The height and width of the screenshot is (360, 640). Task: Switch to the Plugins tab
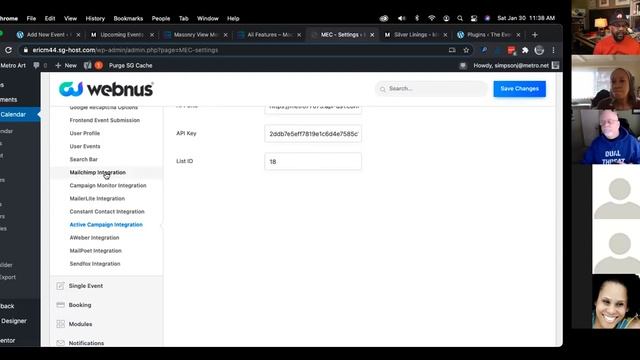coord(489,35)
